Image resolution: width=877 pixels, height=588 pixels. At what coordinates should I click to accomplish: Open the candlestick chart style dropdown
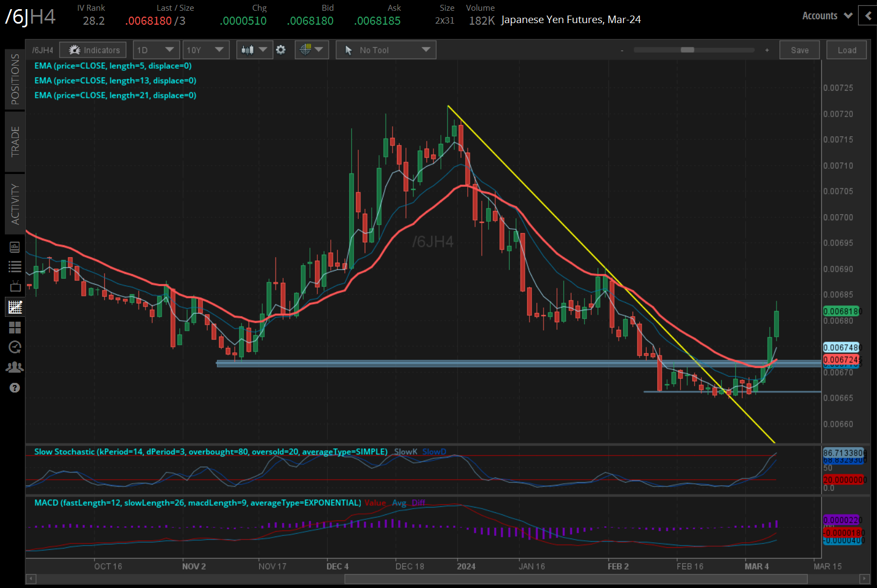click(x=254, y=50)
